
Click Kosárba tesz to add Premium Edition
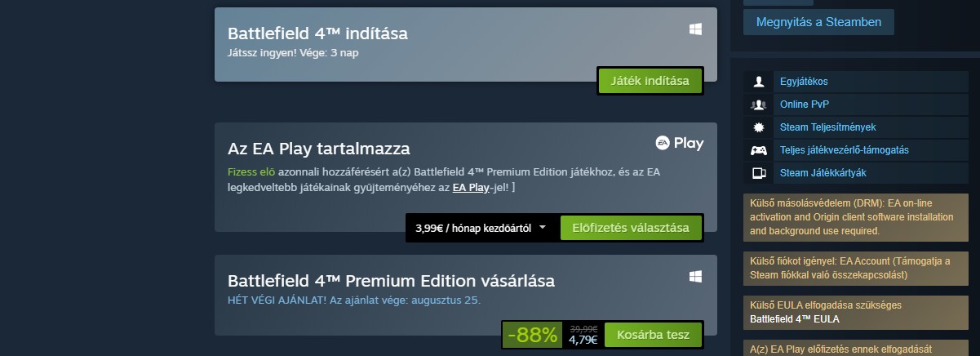653,334
